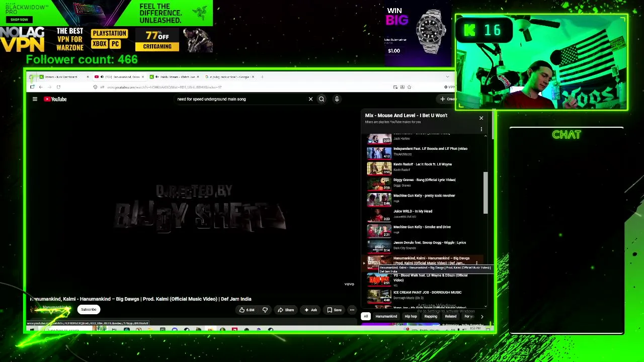This screenshot has height=362, width=644.
Task: Like the Big Dawgs video
Action: pos(247,310)
